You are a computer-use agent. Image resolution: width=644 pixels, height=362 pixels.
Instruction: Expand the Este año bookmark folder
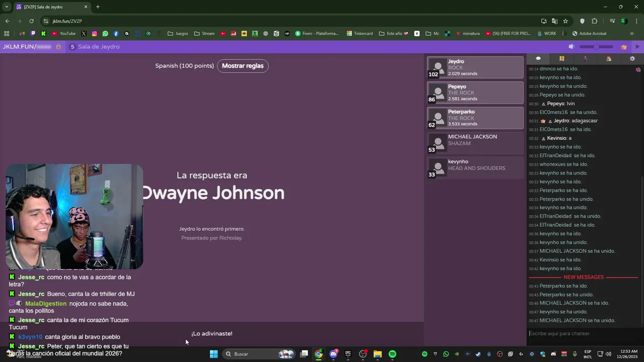click(393, 34)
